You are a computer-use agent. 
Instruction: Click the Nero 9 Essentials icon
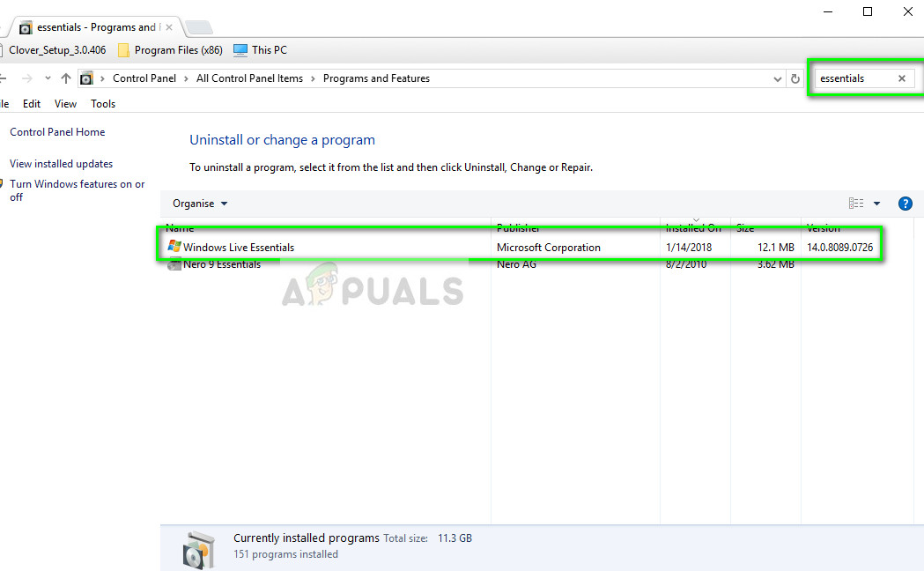click(174, 264)
